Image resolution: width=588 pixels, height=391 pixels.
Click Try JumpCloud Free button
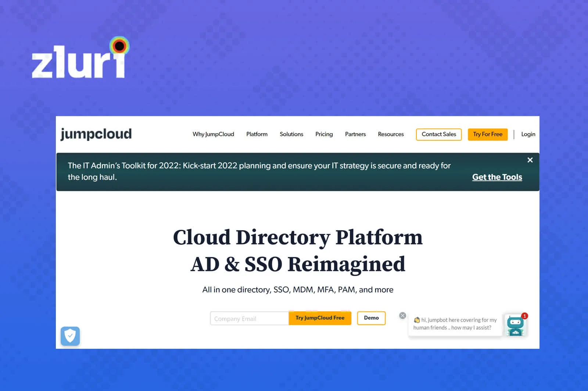(x=320, y=318)
